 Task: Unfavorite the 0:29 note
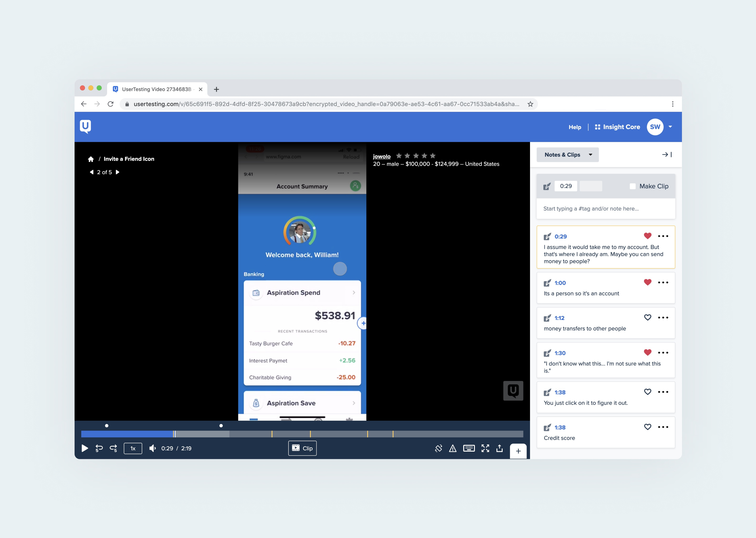(647, 236)
